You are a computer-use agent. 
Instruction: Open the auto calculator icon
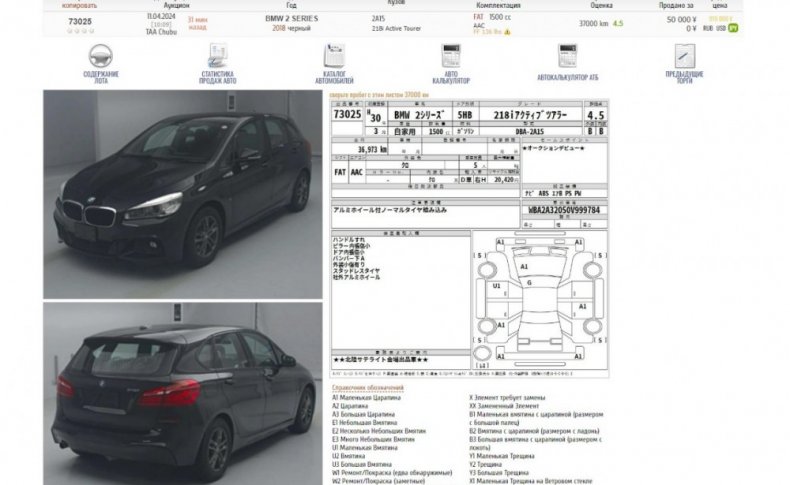451,55
